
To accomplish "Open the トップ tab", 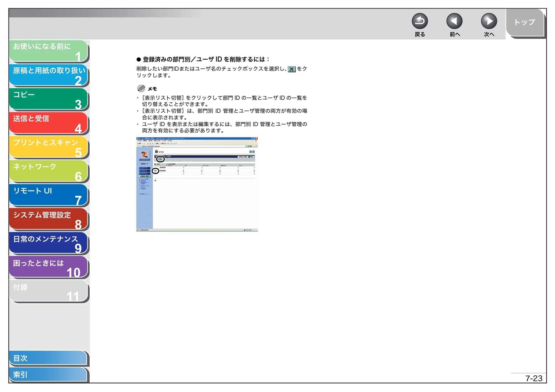I will (525, 23).
